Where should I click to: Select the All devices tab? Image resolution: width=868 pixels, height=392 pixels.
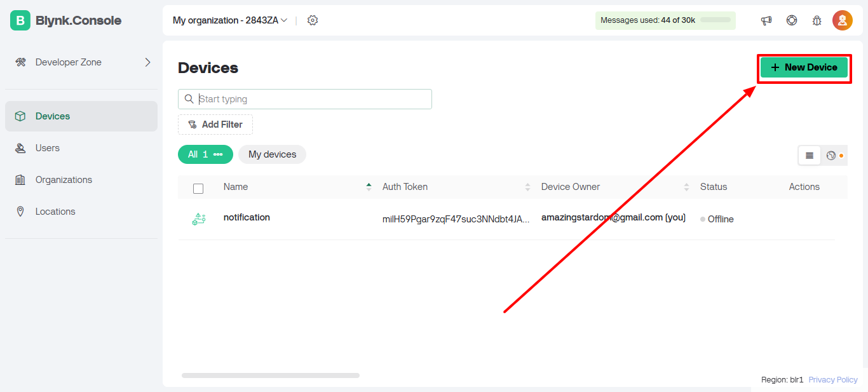[205, 154]
